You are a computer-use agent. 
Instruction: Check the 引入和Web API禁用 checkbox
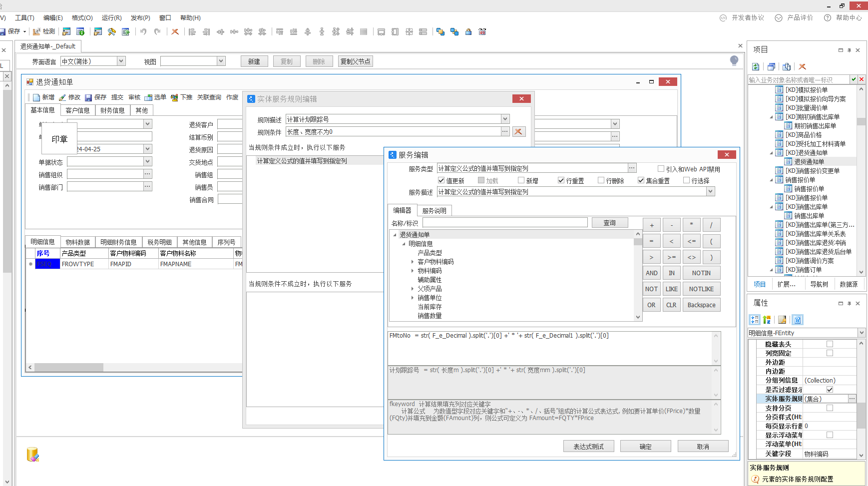[661, 169]
